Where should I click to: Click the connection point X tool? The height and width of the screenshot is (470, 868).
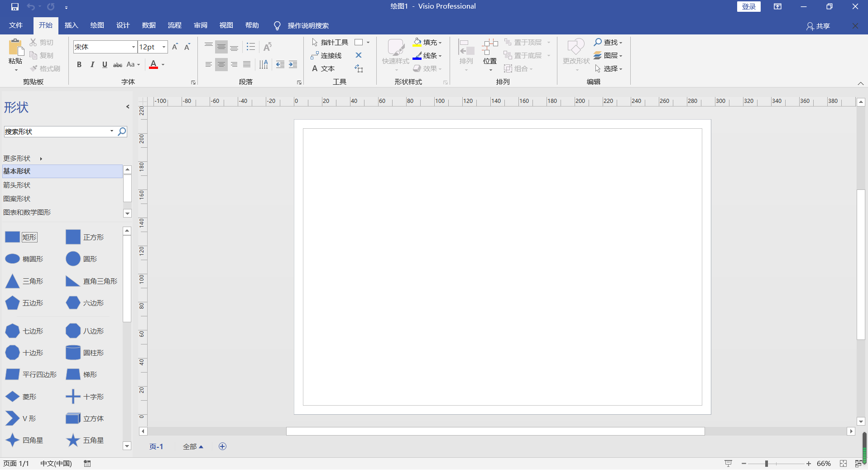(359, 55)
